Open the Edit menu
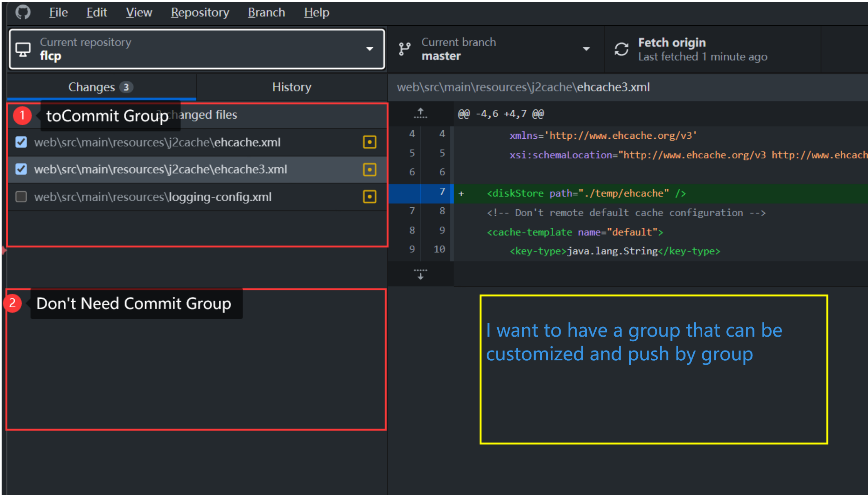The height and width of the screenshot is (495, 868). click(x=97, y=13)
